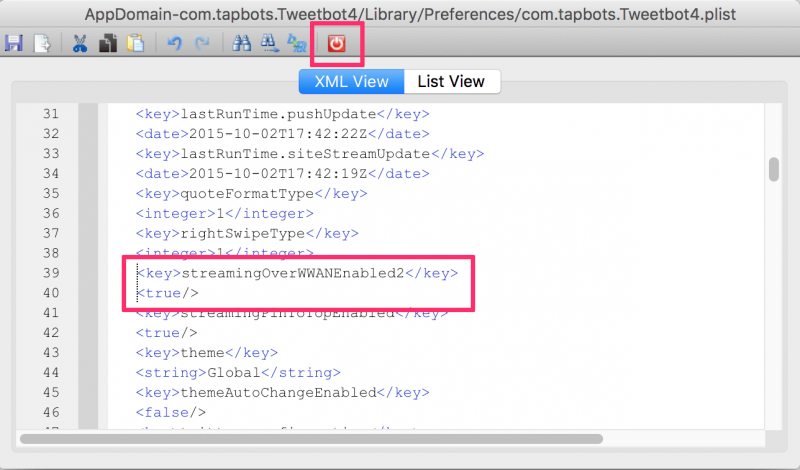
Task: Click the theme key line
Action: click(x=207, y=353)
